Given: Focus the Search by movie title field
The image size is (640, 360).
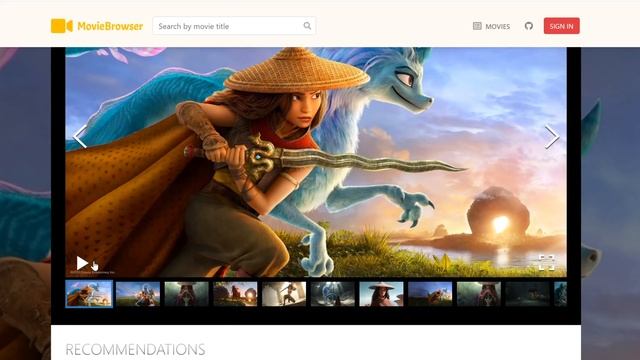Looking at the screenshot, I should pyautogui.click(x=234, y=26).
